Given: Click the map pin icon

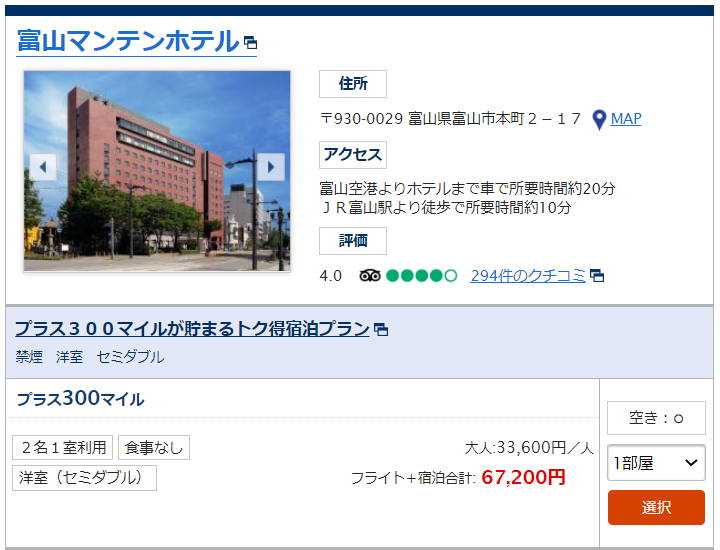Looking at the screenshot, I should click(599, 120).
